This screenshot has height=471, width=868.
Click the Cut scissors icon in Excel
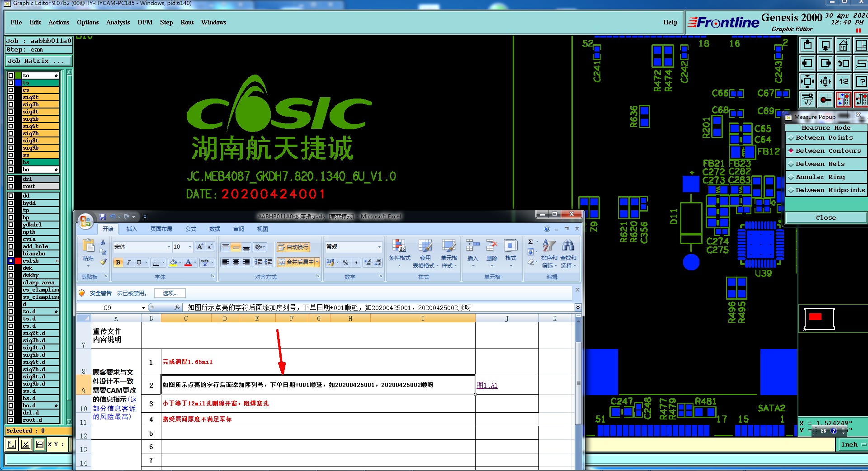coord(103,242)
